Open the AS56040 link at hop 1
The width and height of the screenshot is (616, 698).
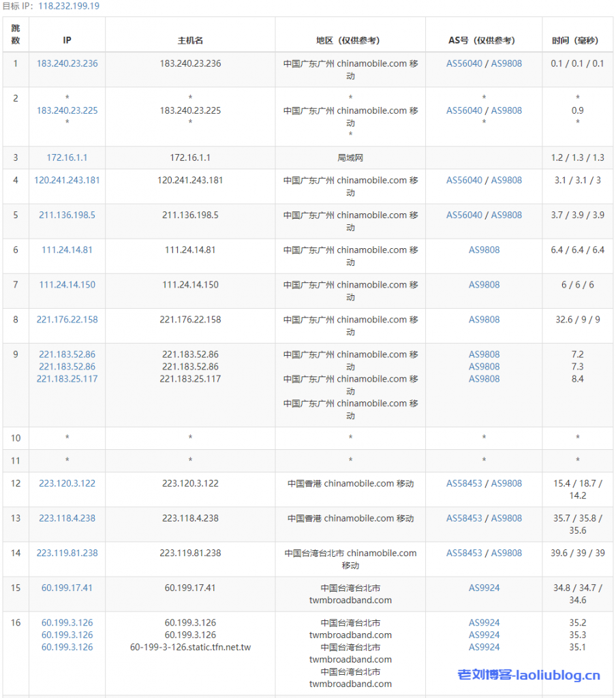(x=464, y=63)
